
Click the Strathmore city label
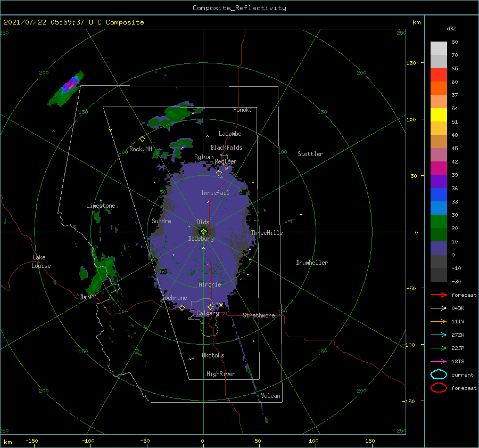tap(259, 315)
